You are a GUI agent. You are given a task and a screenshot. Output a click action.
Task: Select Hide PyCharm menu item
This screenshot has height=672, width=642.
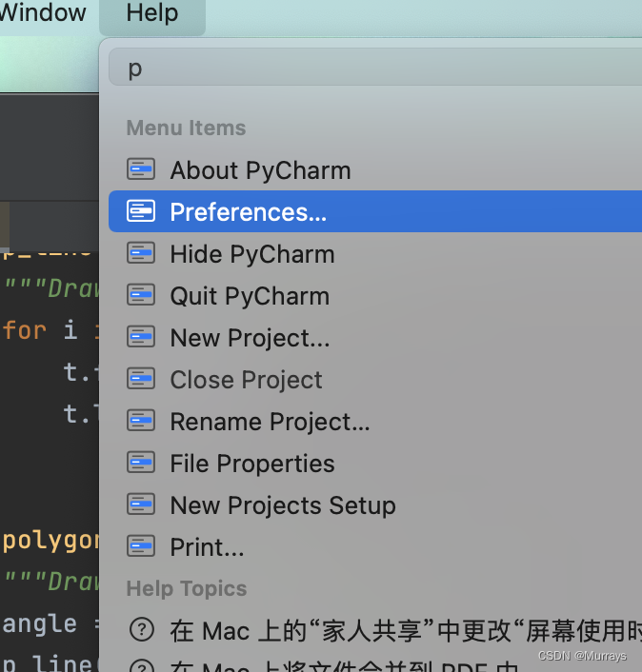375,253
